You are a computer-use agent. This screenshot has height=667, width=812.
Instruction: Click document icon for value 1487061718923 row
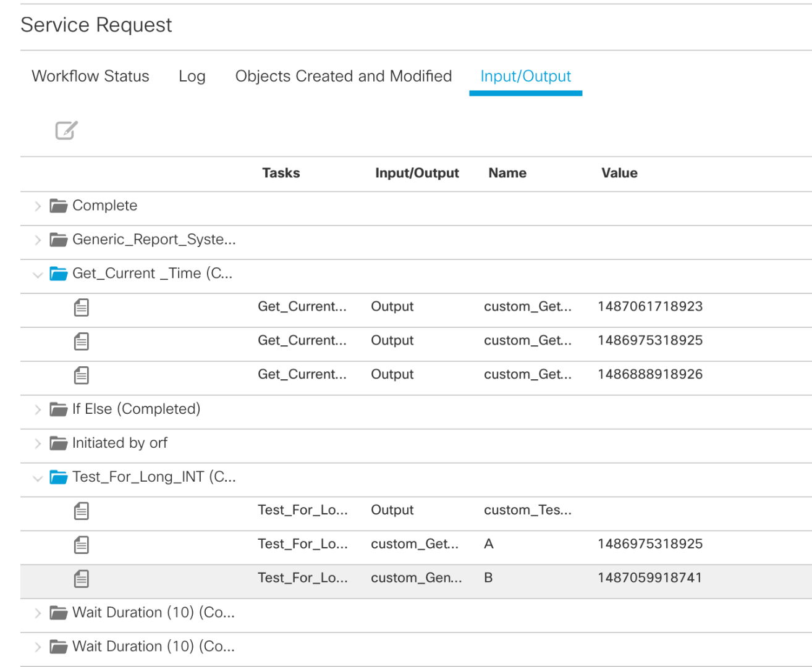[82, 307]
